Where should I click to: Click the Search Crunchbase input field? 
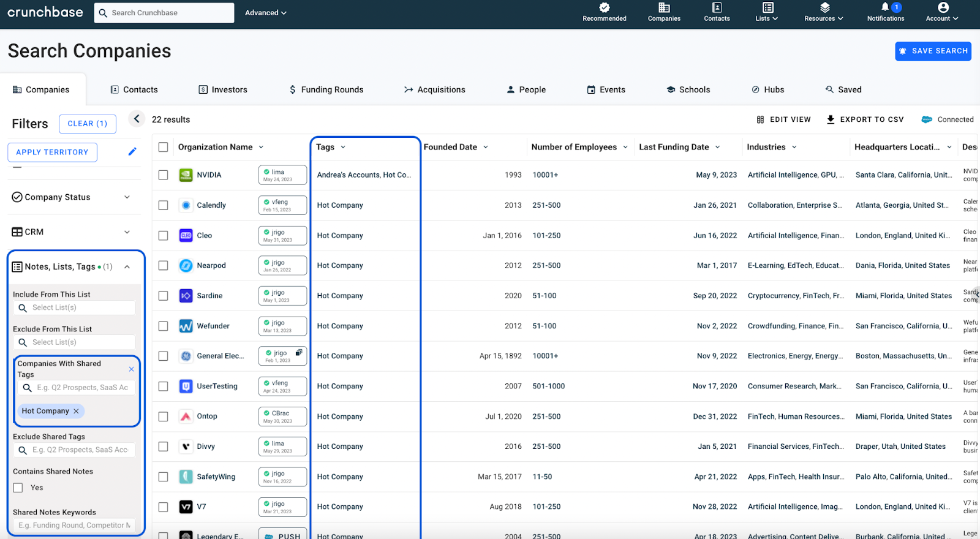pos(164,13)
